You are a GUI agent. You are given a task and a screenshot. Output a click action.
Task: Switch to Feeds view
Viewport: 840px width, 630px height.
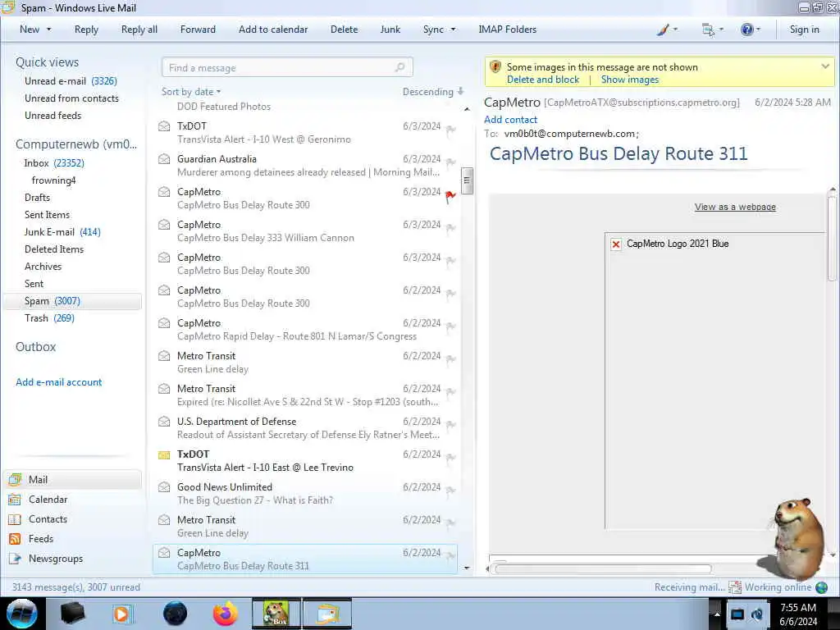pyautogui.click(x=41, y=538)
